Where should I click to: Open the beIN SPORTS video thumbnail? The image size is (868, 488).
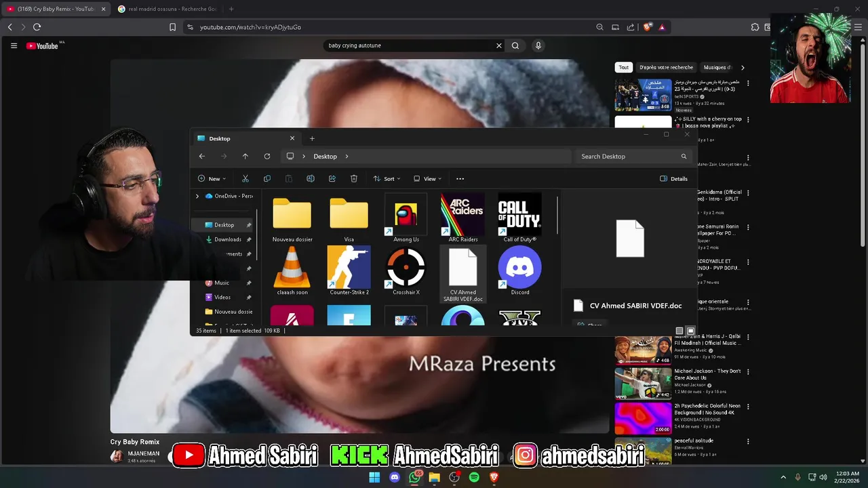[x=643, y=95]
